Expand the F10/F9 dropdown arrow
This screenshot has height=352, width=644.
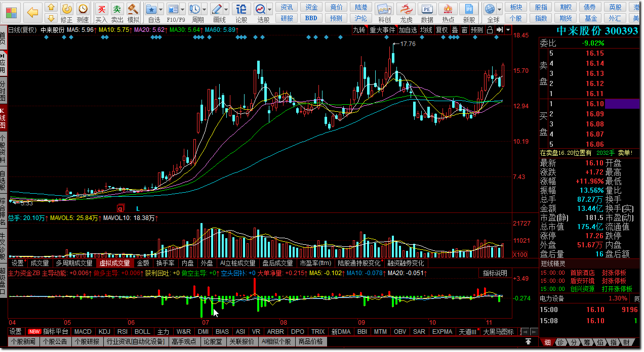coord(183,10)
